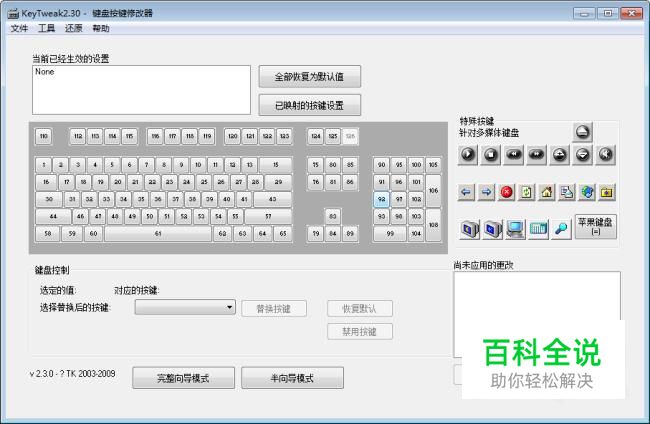
Task: Click 全部恢复为默认值 button
Action: point(310,76)
